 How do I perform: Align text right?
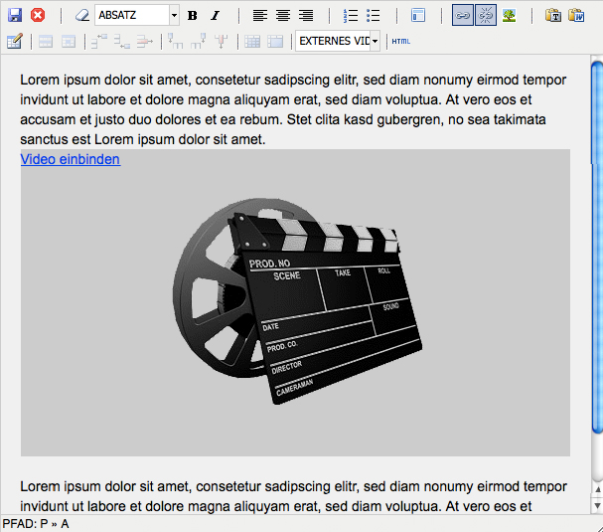(x=306, y=15)
